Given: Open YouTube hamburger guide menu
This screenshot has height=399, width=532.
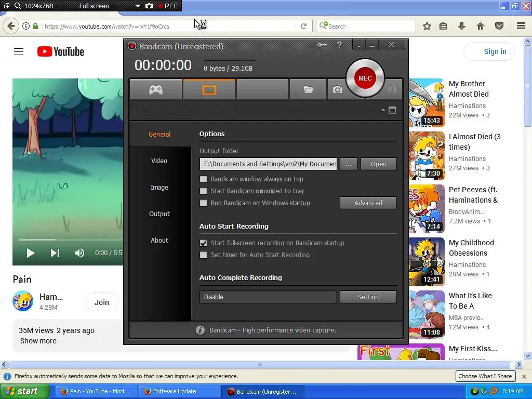Looking at the screenshot, I should coord(19,51).
